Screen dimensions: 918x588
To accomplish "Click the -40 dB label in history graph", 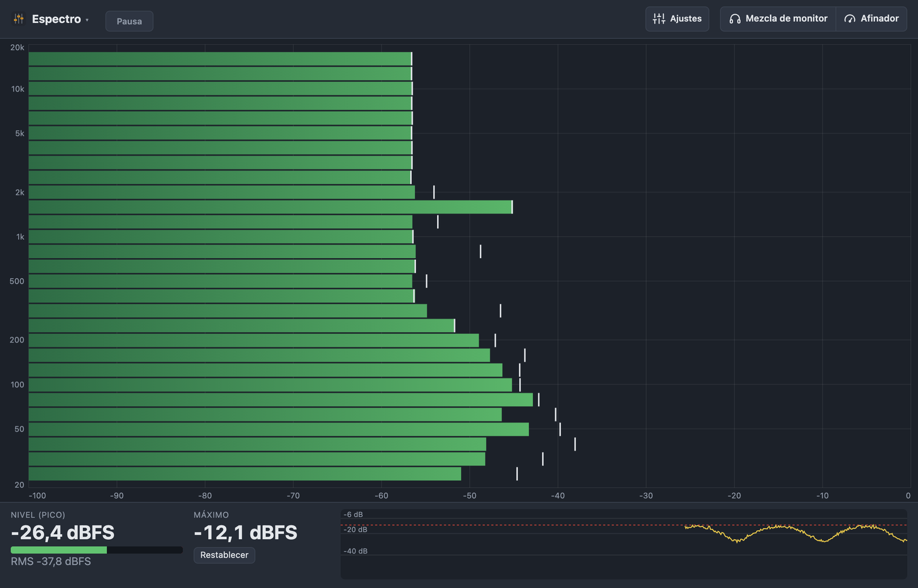I will tap(355, 551).
